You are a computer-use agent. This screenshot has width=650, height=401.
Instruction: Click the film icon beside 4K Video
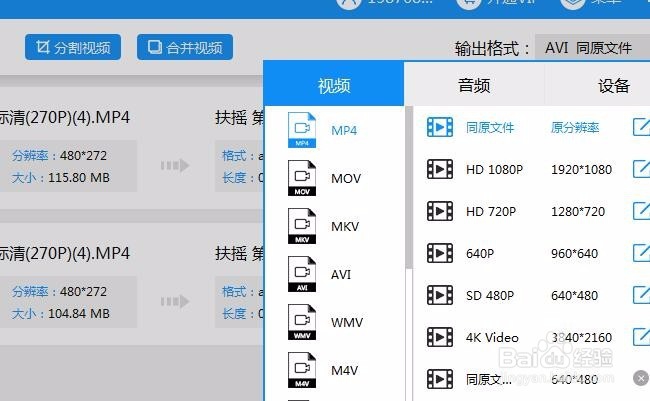pos(440,337)
